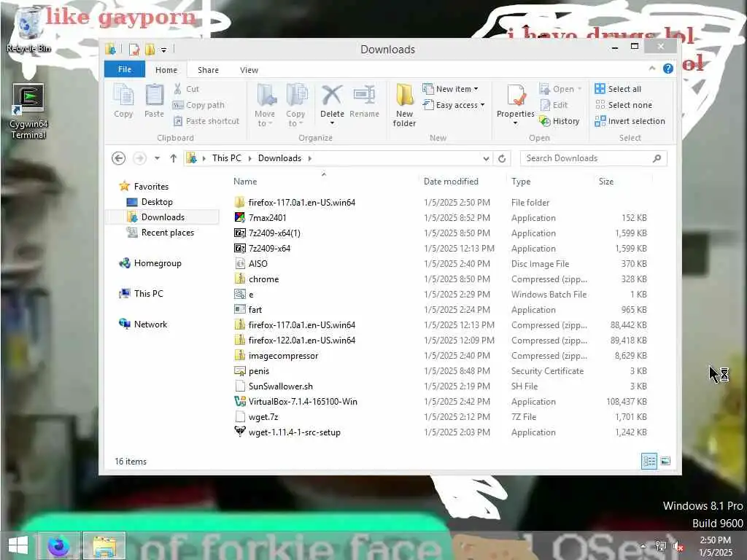Switch to the View ribbon tab
747x560 pixels.
click(x=249, y=70)
